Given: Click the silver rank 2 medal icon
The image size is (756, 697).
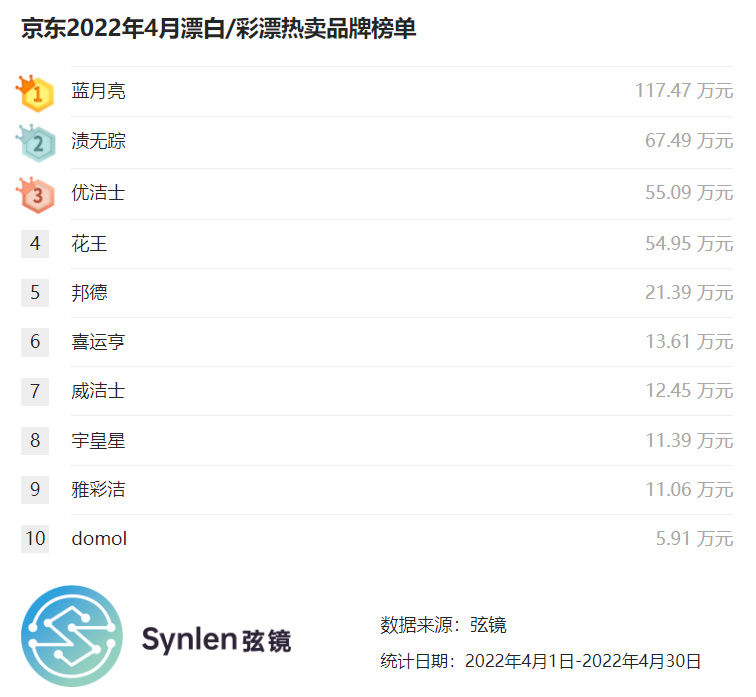Looking at the screenshot, I should pos(36,143).
